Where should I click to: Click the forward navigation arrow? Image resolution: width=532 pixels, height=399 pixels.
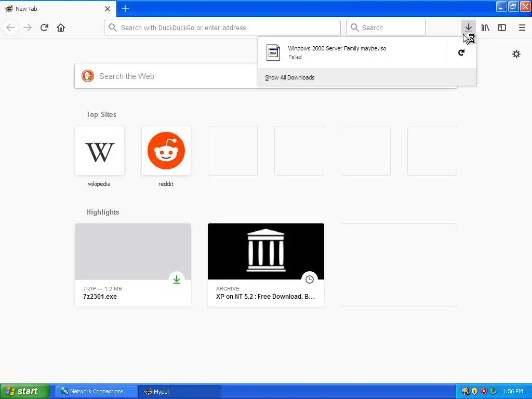pos(28,28)
